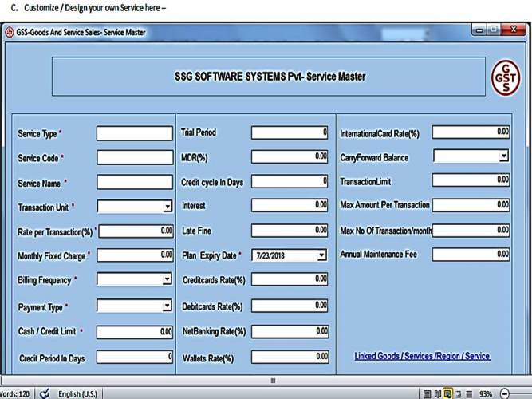Open the CarryForward Balance dropdown
The width and height of the screenshot is (532, 399).
[x=504, y=156]
